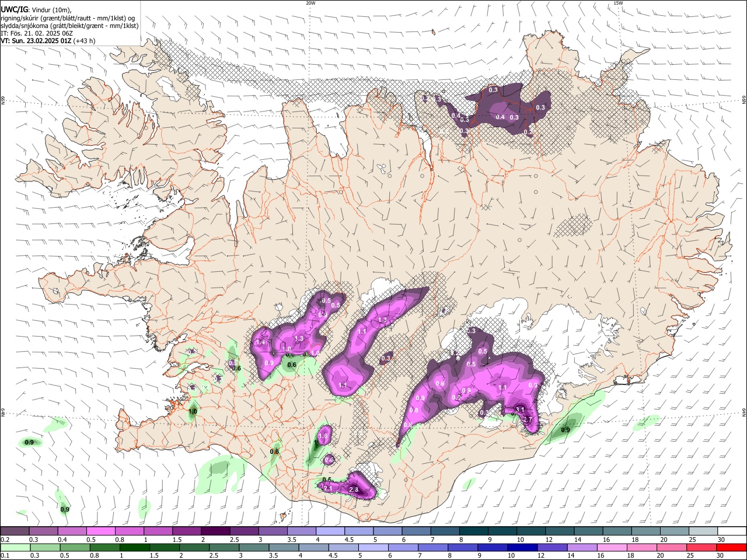Click the '3.1' precipitation value on the map
Image resolution: width=747 pixels, height=560 pixels.
click(x=520, y=409)
